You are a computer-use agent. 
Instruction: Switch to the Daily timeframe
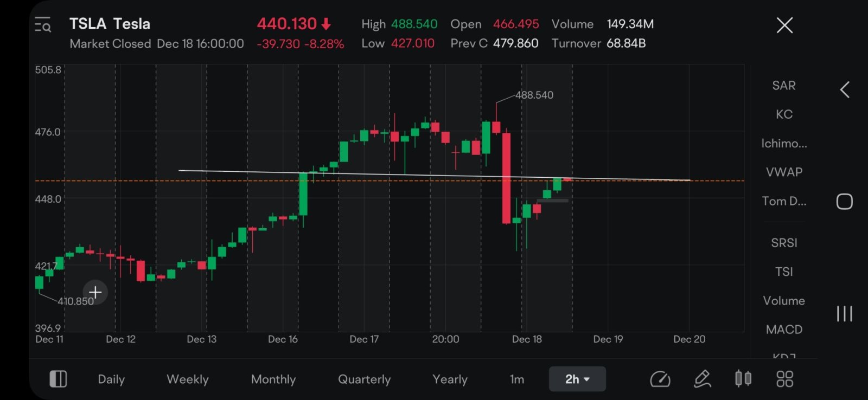[111, 379]
